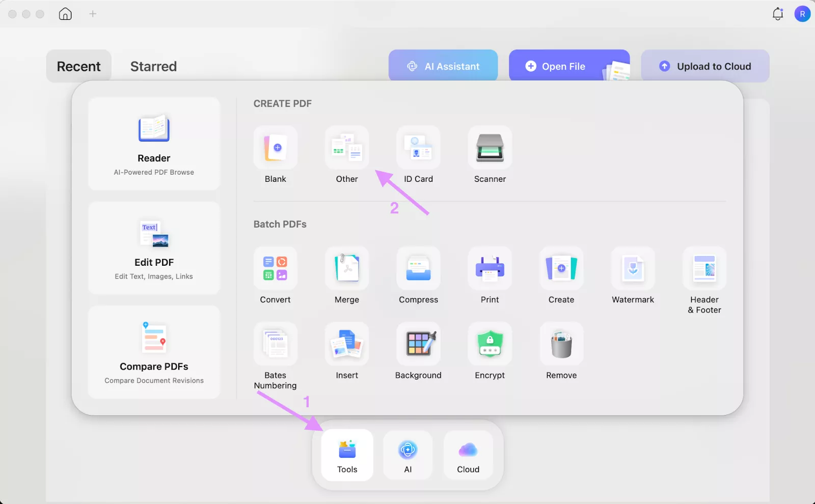
Task: Launch the batch Convert tool
Action: pos(275,268)
